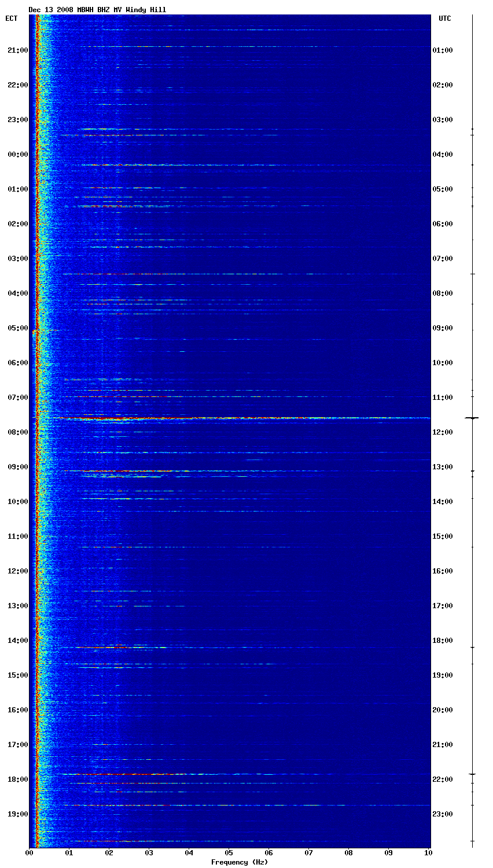Select the 05:00 label on ECT axis
The image size is (493, 868).
17,328
